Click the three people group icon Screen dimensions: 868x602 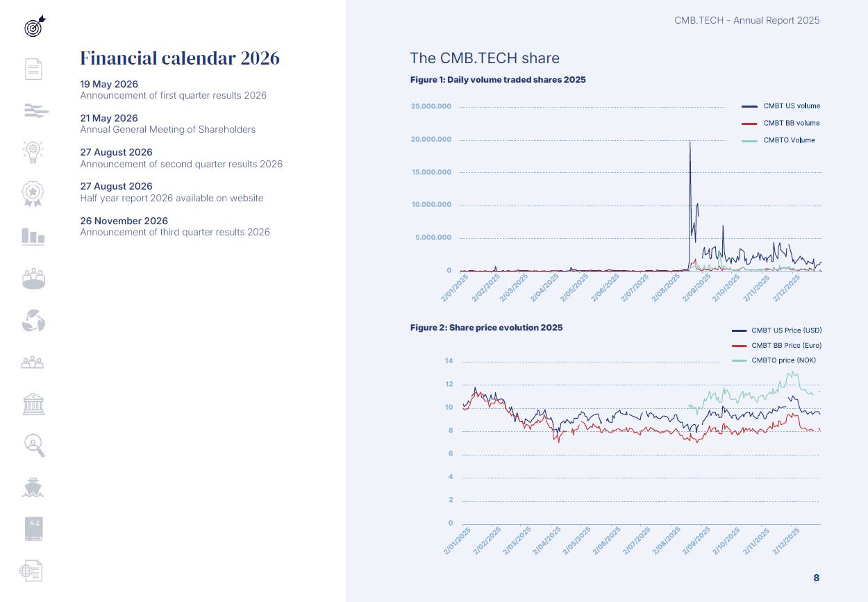(33, 362)
